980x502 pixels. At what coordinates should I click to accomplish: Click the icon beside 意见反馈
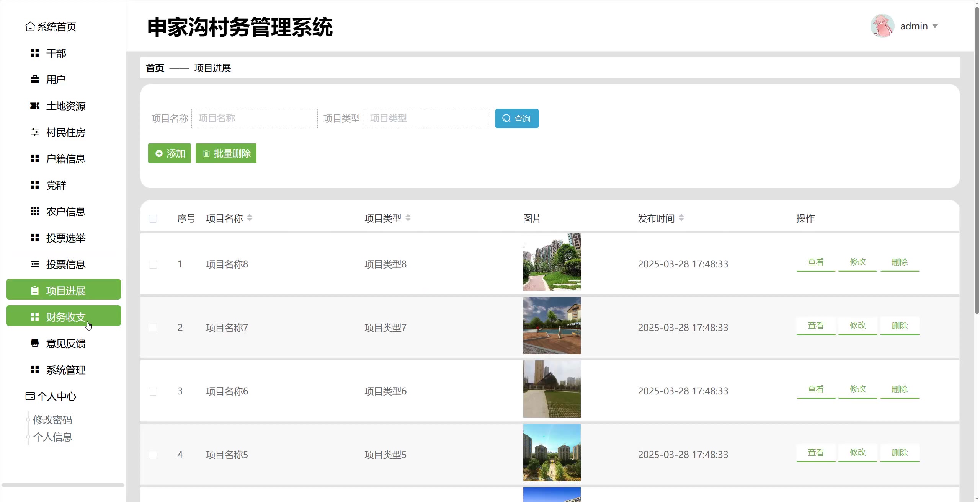click(x=35, y=344)
